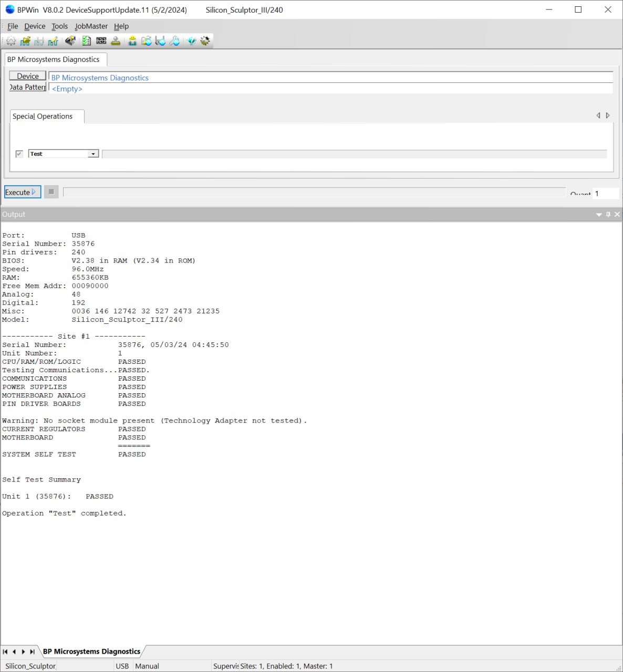The image size is (623, 672).
Task: Click the Manual status bar entry
Action: pos(147,666)
